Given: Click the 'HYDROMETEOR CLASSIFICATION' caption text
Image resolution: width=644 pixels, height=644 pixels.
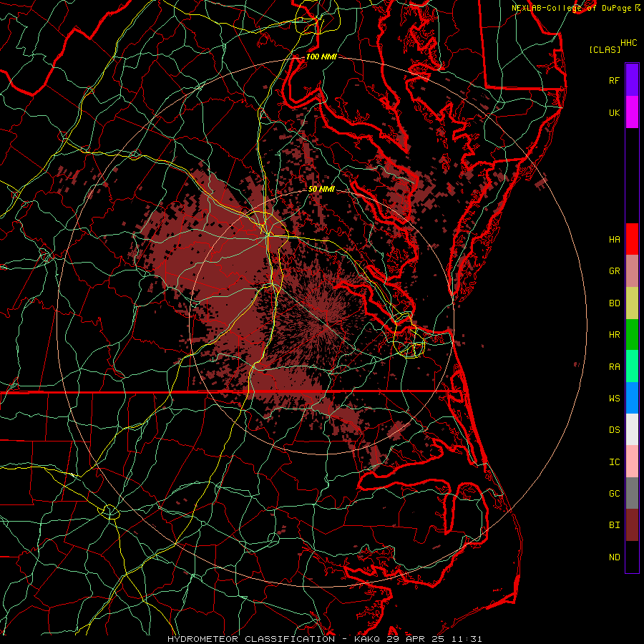Looking at the screenshot, I should tap(251, 639).
